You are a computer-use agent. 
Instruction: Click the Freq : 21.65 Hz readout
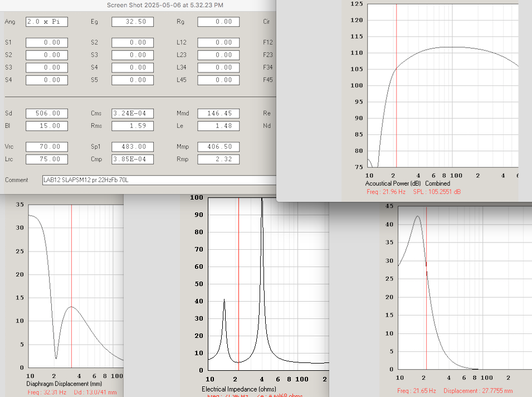[416, 391]
